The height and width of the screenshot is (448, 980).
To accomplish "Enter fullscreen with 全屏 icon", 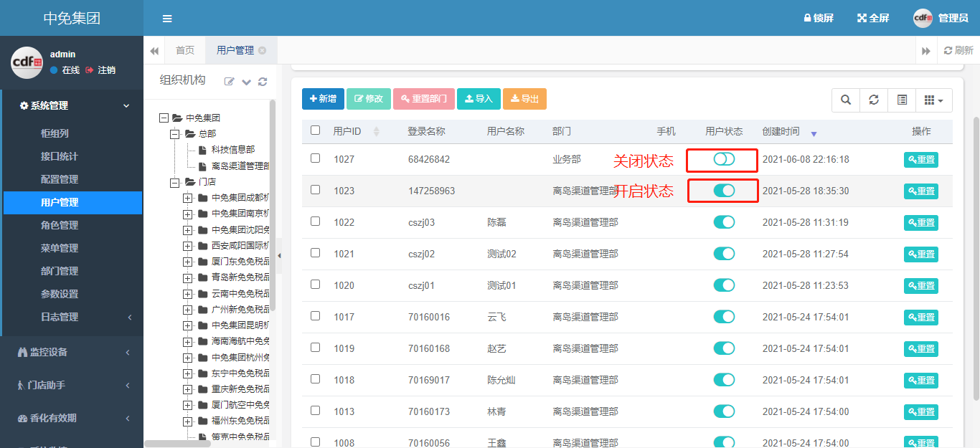I will coord(862,18).
